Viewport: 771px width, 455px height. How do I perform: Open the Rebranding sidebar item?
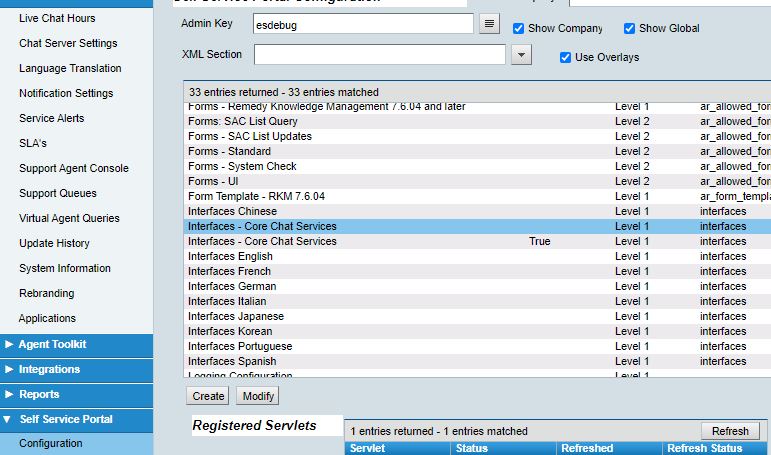click(x=47, y=293)
